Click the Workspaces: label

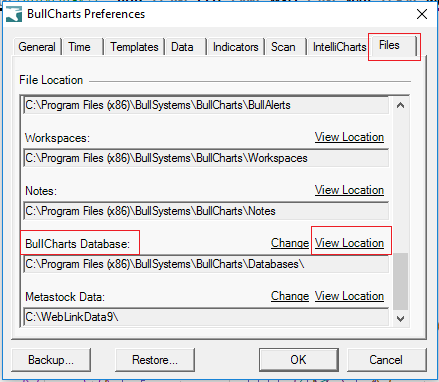coord(57,138)
